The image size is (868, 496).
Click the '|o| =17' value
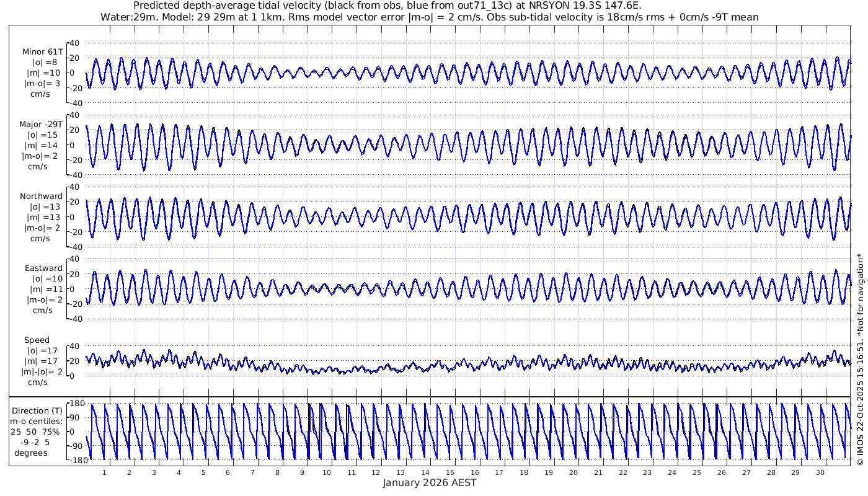pyautogui.click(x=44, y=350)
